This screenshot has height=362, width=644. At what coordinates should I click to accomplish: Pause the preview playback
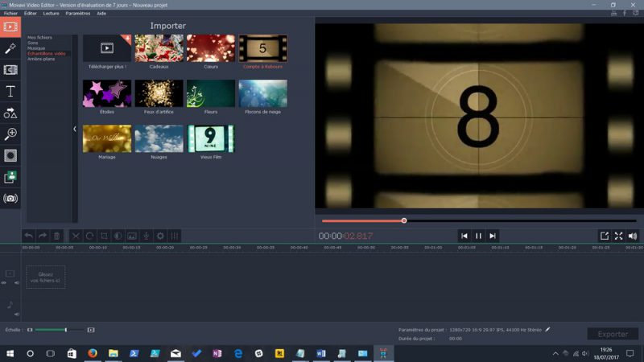coord(478,236)
